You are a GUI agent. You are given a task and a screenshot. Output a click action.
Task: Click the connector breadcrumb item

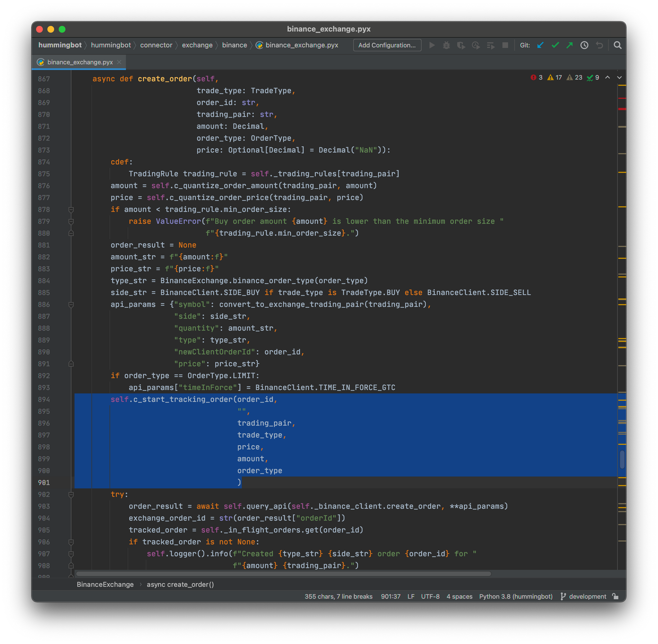(156, 45)
